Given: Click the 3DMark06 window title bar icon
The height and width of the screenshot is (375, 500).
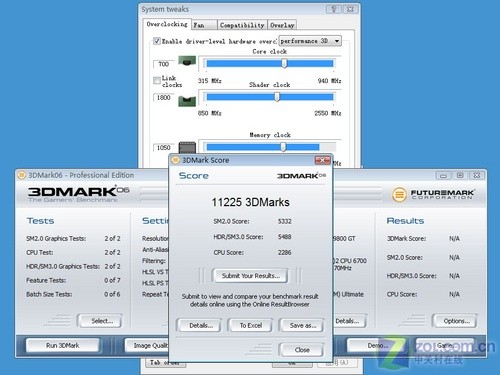Looking at the screenshot, I should pyautogui.click(x=22, y=175).
